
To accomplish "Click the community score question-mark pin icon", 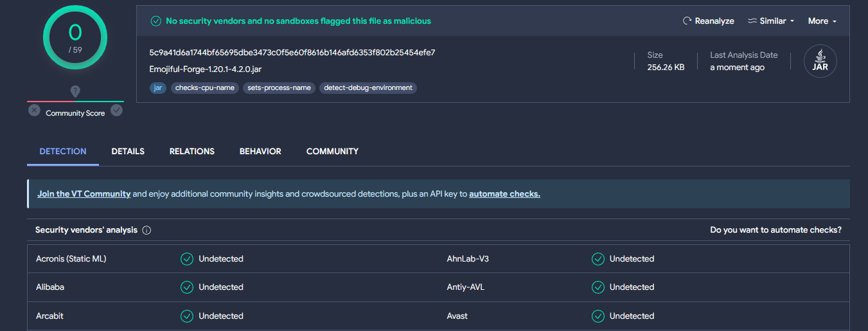I will [x=75, y=92].
